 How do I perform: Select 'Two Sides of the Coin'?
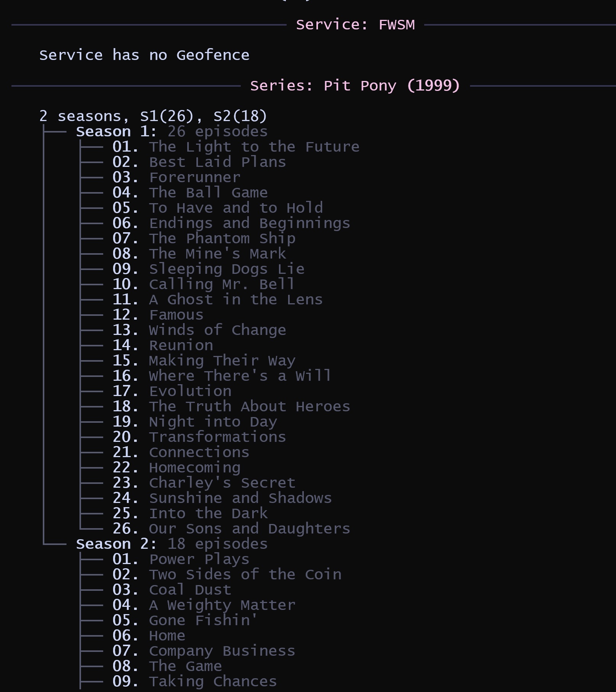[245, 575]
